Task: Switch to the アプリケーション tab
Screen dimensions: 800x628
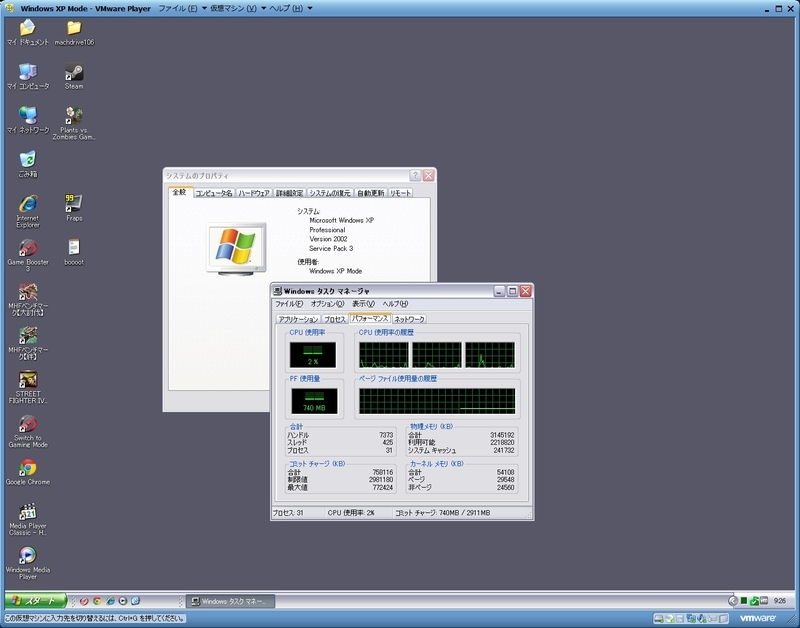Action: (x=298, y=319)
